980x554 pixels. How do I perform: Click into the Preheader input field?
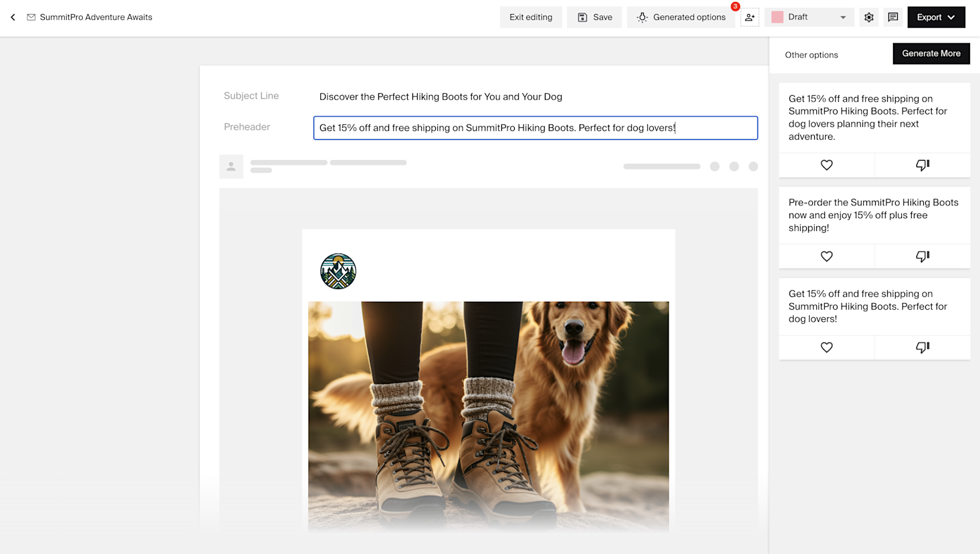click(535, 128)
